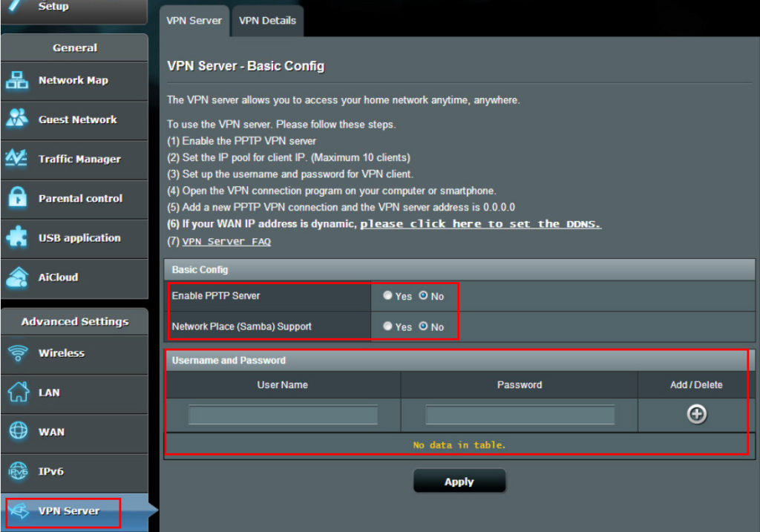Screen dimensions: 760x532
Task: Open Parental control padlock icon
Action: pos(18,196)
